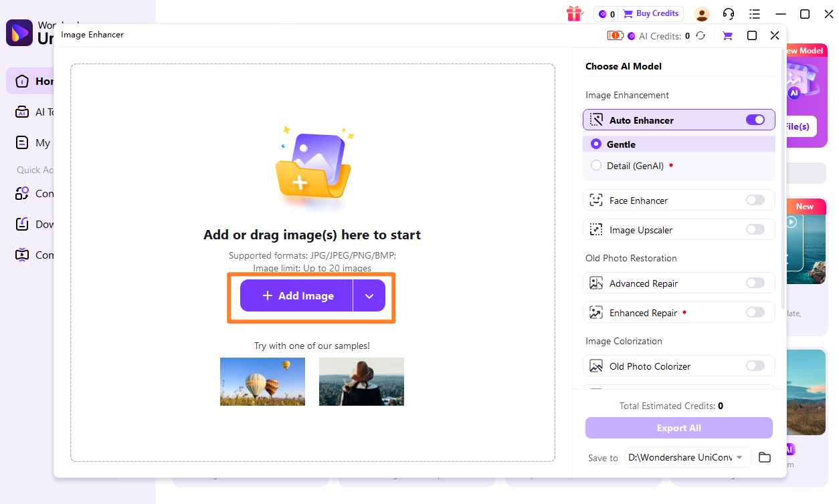839x504 pixels.
Task: Select the Detail (GenAI) radio option
Action: 596,166
